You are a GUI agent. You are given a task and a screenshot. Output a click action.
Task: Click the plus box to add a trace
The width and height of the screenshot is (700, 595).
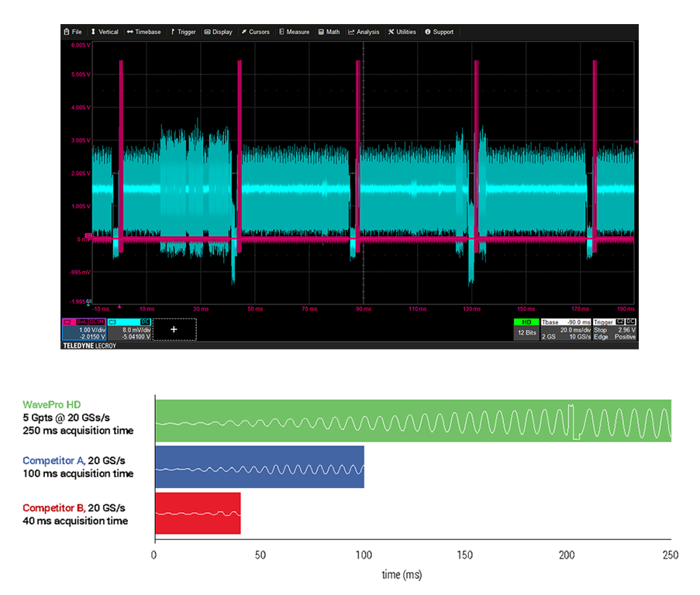tap(174, 329)
